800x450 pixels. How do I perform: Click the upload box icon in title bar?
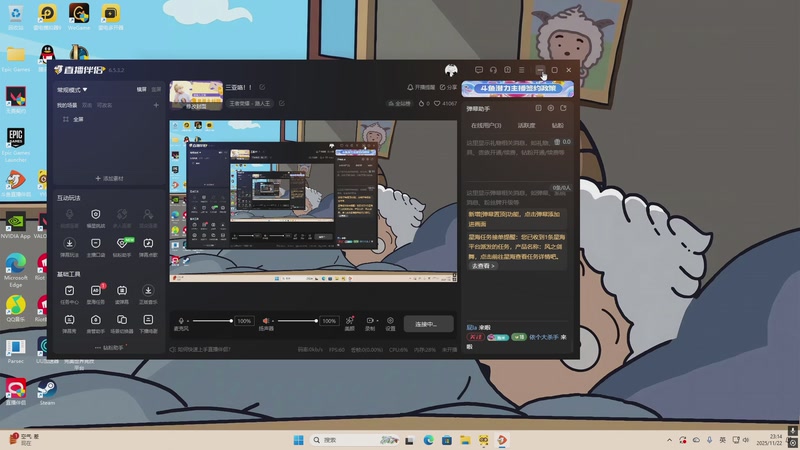[507, 70]
